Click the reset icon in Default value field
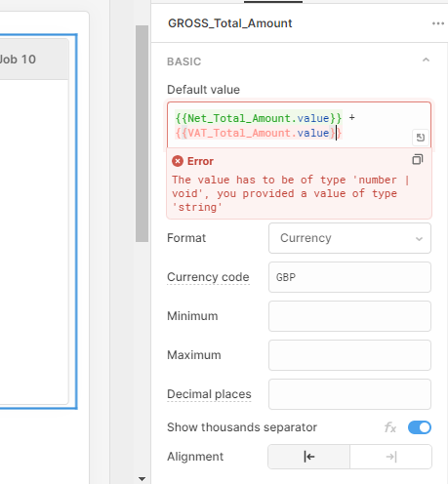Screen dimensions: 448x484 [421, 138]
